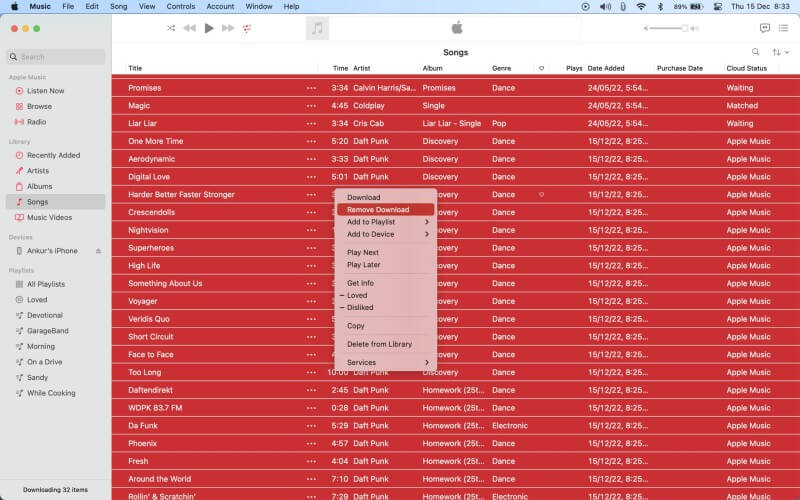The height and width of the screenshot is (500, 800).
Task: Open Control Center in menu bar
Action: [x=717, y=7]
